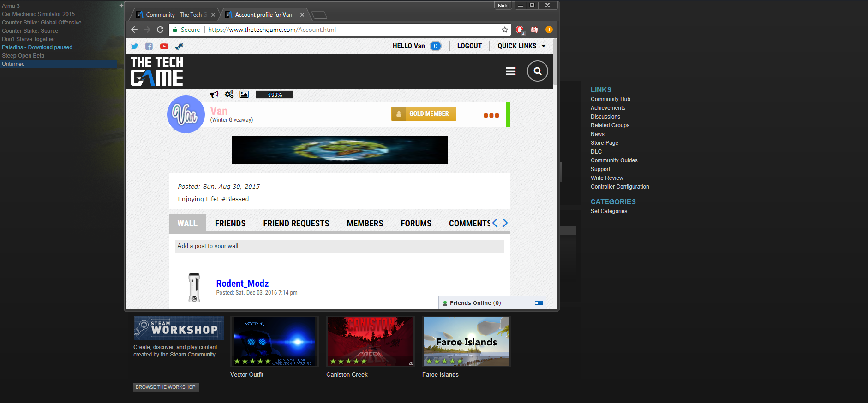Open the profile settings gears icon
Viewport: 868px width, 403px height.
coord(229,95)
